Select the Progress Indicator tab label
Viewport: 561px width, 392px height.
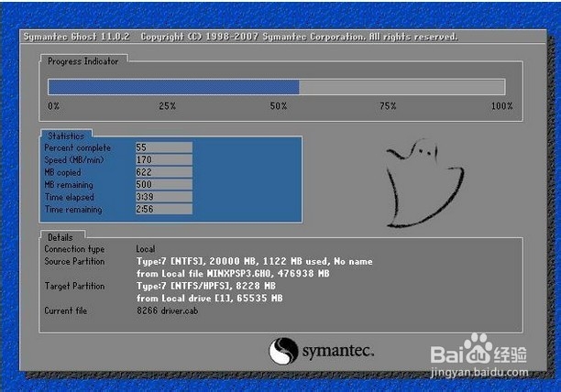(83, 61)
